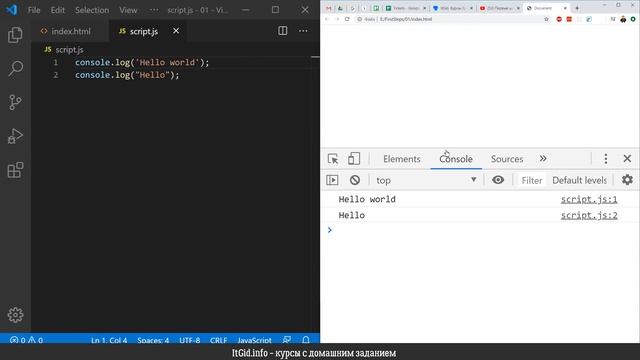This screenshot has height=360, width=640.
Task: Select language mode JavaScript
Action: 254,340
